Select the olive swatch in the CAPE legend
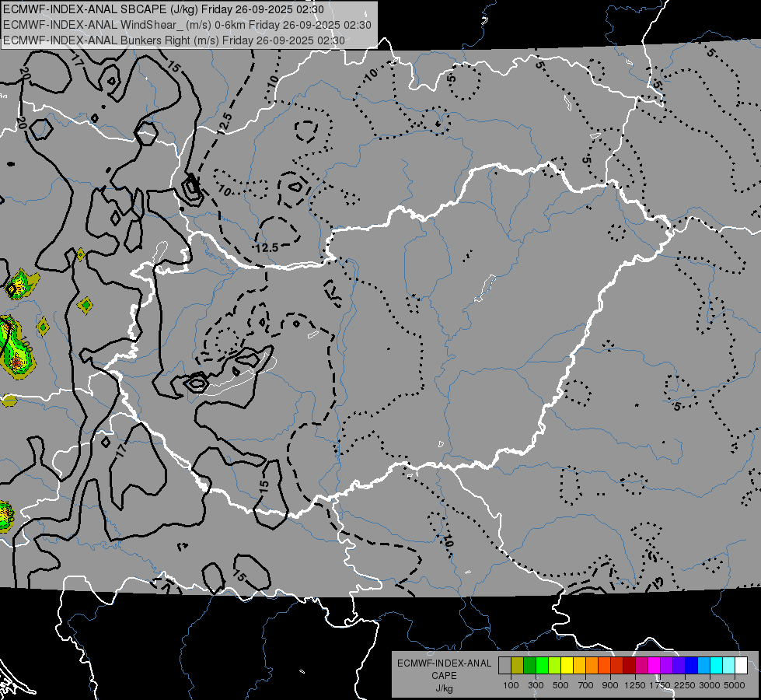The width and height of the screenshot is (761, 700). click(517, 665)
